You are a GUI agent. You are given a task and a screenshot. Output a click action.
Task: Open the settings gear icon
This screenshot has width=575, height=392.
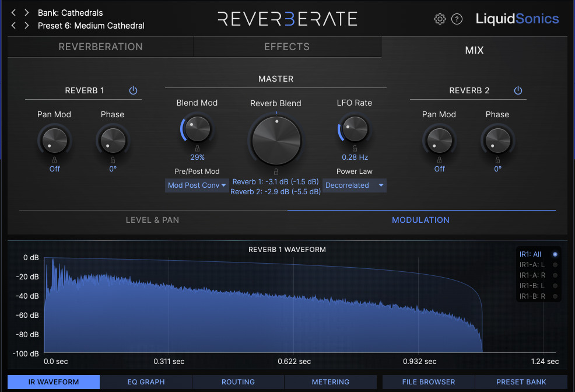[x=440, y=19]
